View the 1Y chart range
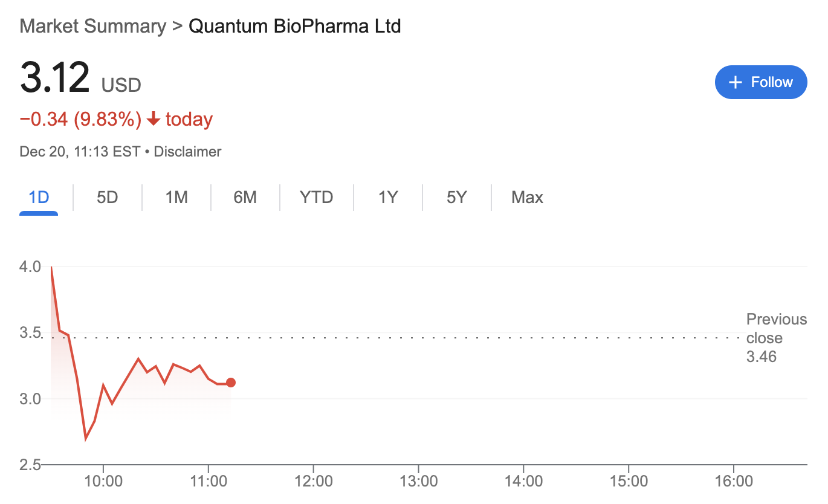Screen dimensions: 828x504 (x=388, y=198)
